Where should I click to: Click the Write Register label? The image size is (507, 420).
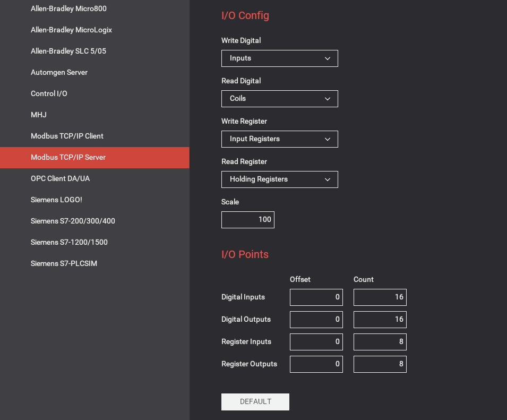pos(244,121)
